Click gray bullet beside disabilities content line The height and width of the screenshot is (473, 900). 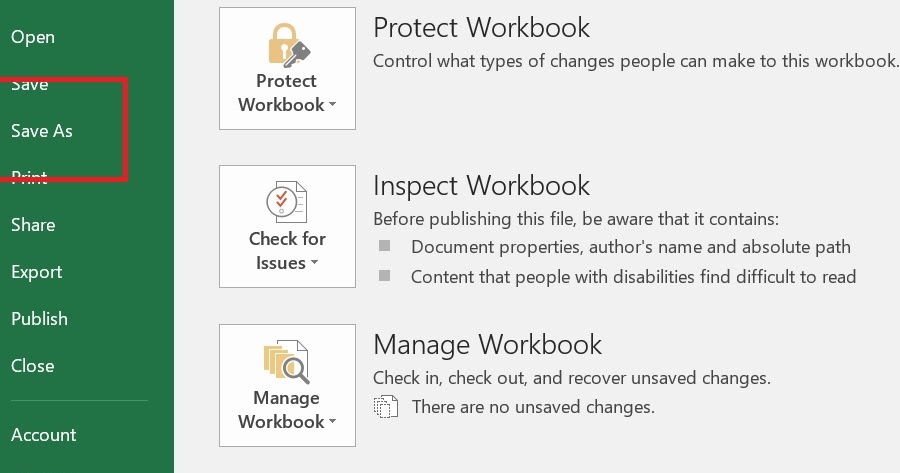pyautogui.click(x=385, y=276)
